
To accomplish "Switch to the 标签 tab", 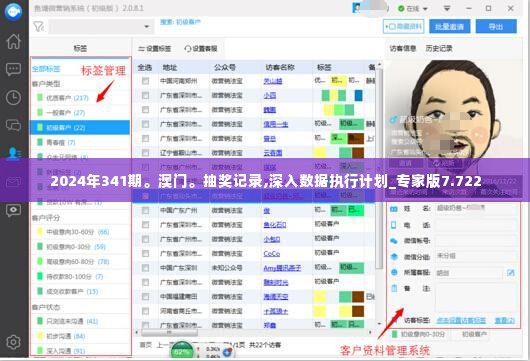I will tap(80, 48).
